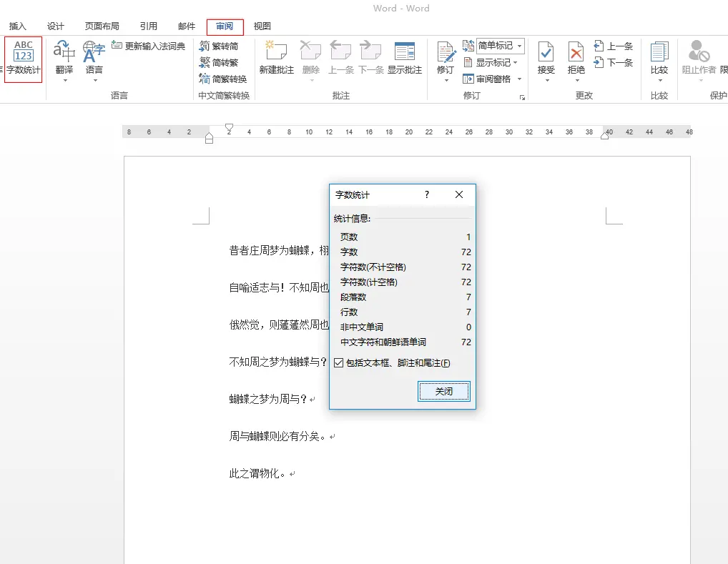Click the help question mark in dialog
Viewport: 728px width, 564px height.
[x=427, y=194]
